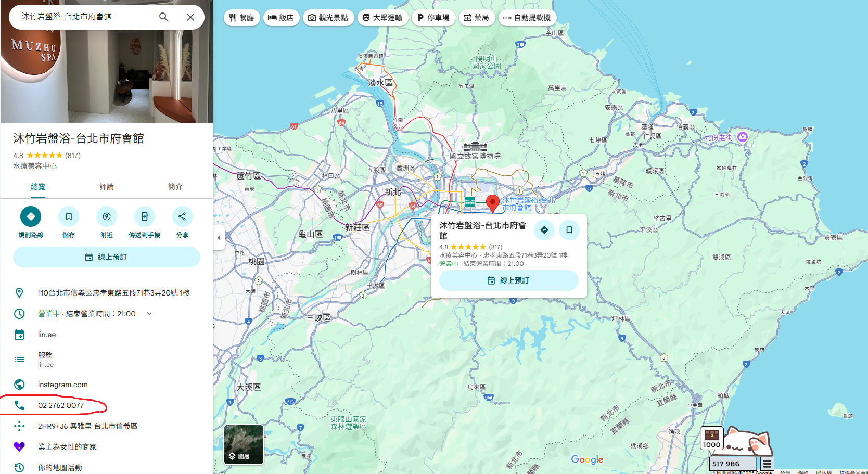Viewport: 868px width, 474px height.
Task: Click 九份老街 camera marker on map
Action: (743, 137)
